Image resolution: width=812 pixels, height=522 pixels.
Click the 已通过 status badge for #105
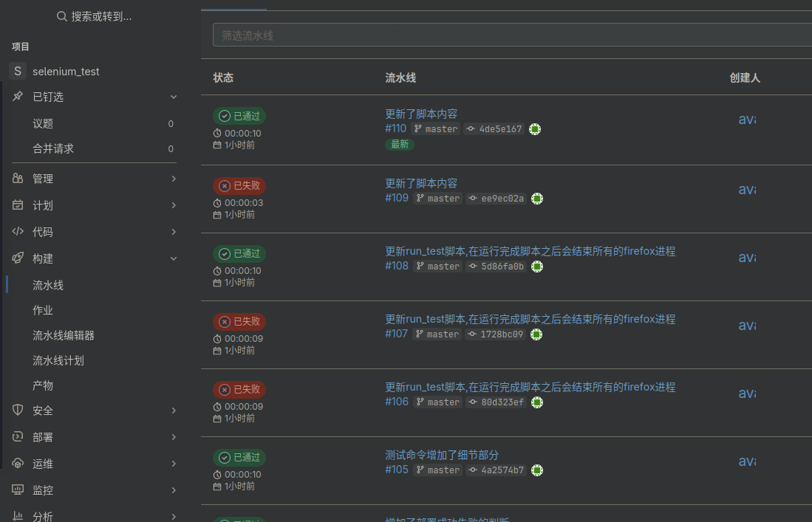pyautogui.click(x=239, y=457)
